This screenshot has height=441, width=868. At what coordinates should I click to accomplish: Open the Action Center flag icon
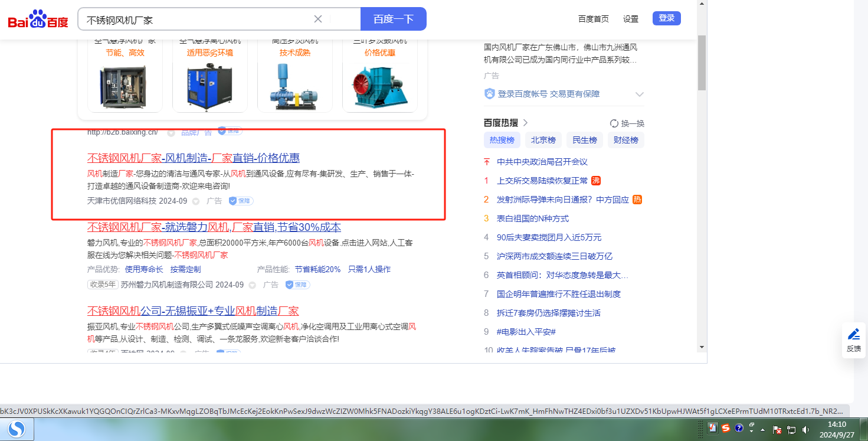[778, 429]
